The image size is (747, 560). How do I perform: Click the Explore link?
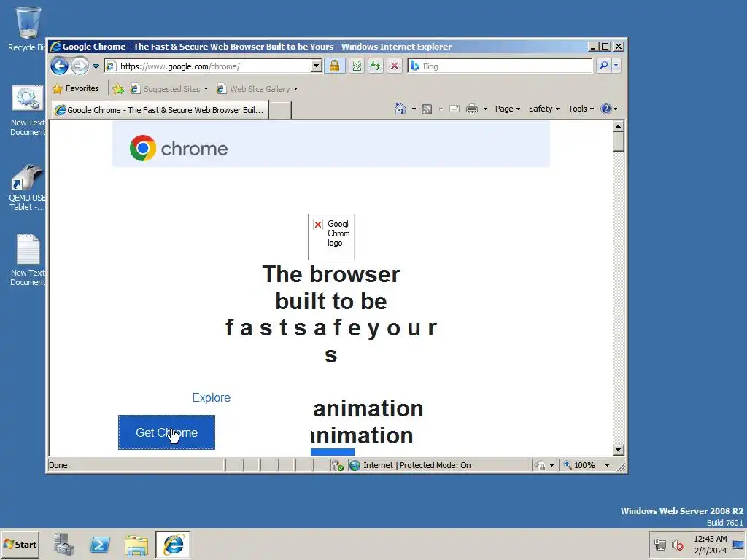211,397
